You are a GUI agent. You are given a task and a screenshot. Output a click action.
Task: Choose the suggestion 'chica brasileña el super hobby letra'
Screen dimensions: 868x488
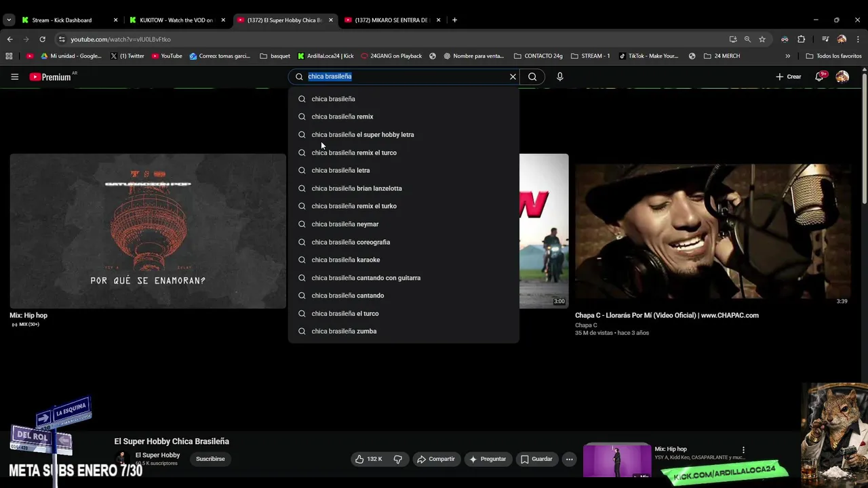tap(403, 134)
